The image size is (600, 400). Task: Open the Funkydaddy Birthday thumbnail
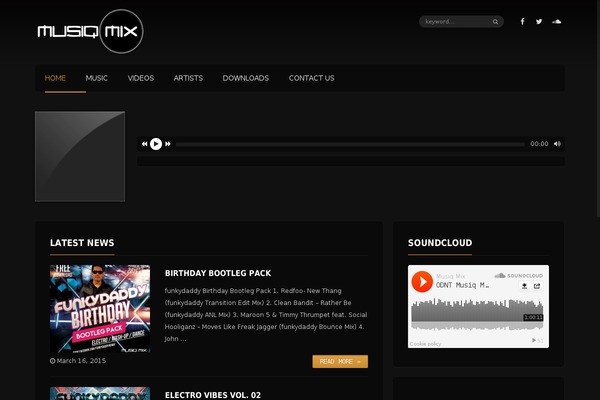pyautogui.click(x=100, y=309)
